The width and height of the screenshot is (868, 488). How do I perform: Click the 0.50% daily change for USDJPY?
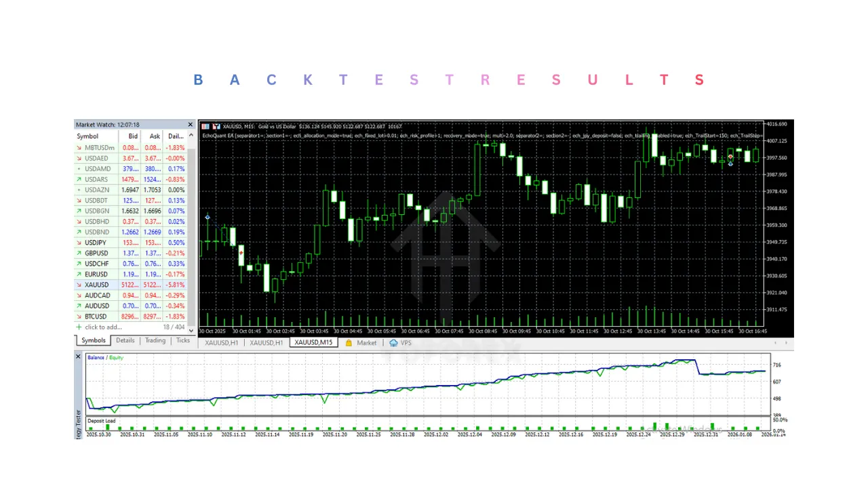176,243
